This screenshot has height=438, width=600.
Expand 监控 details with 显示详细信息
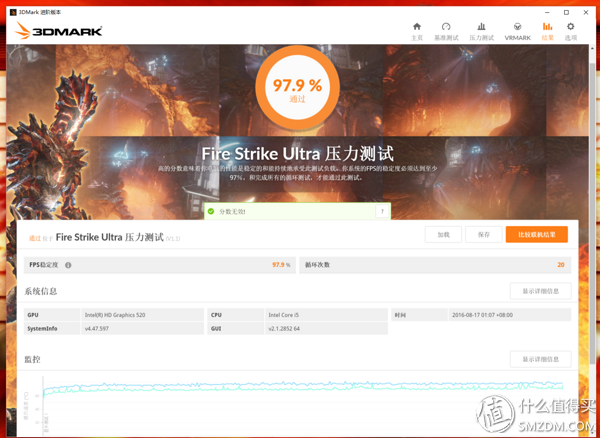pos(540,359)
